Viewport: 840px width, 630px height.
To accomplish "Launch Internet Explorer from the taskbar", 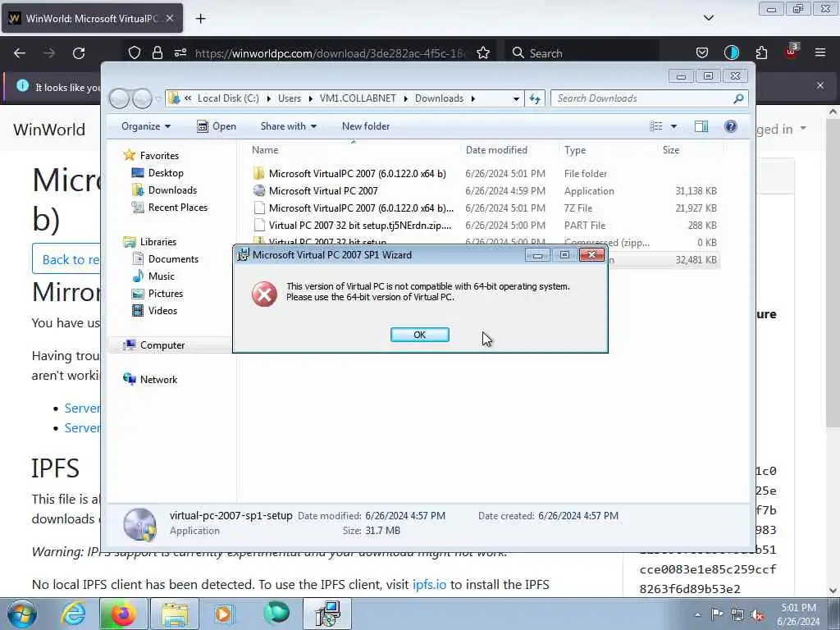I will 73,614.
